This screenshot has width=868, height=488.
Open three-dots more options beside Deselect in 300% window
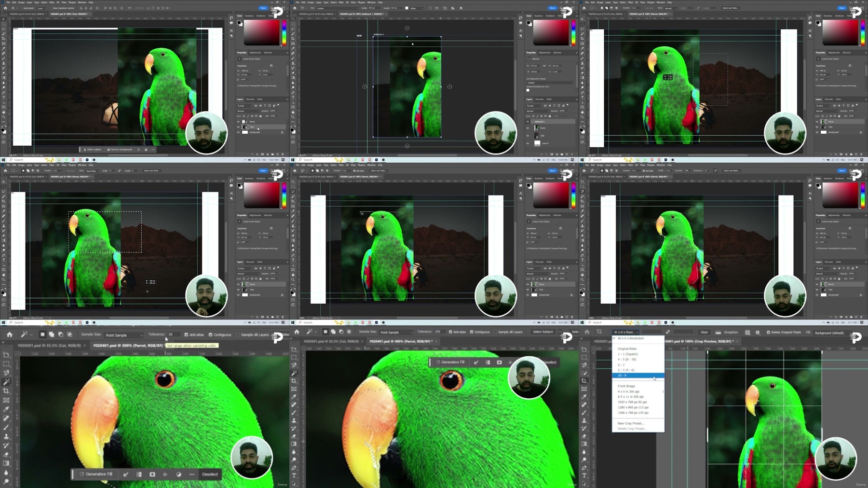pyautogui.click(x=192, y=474)
